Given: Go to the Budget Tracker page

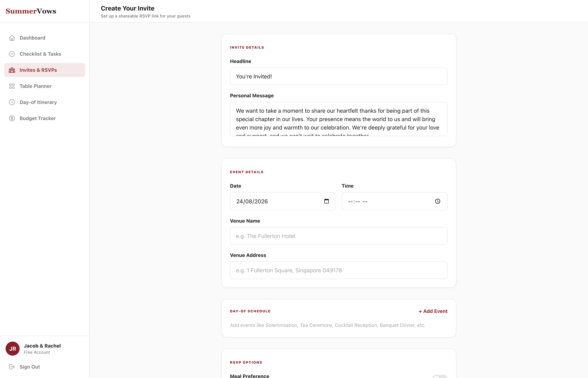Looking at the screenshot, I should point(38,118).
